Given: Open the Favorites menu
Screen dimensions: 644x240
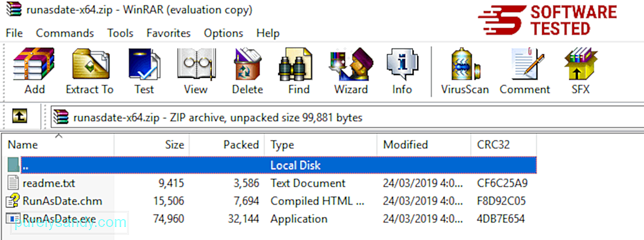Looking at the screenshot, I should [x=168, y=33].
